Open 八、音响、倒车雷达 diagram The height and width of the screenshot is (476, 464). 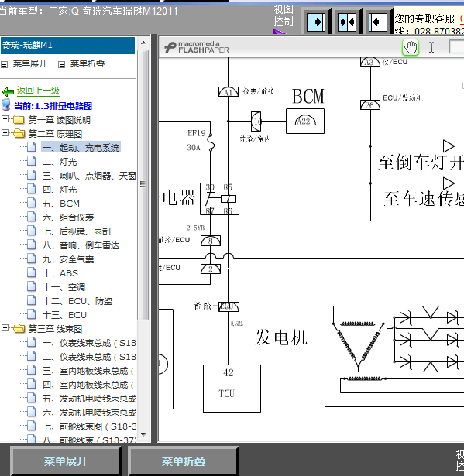pos(81,245)
